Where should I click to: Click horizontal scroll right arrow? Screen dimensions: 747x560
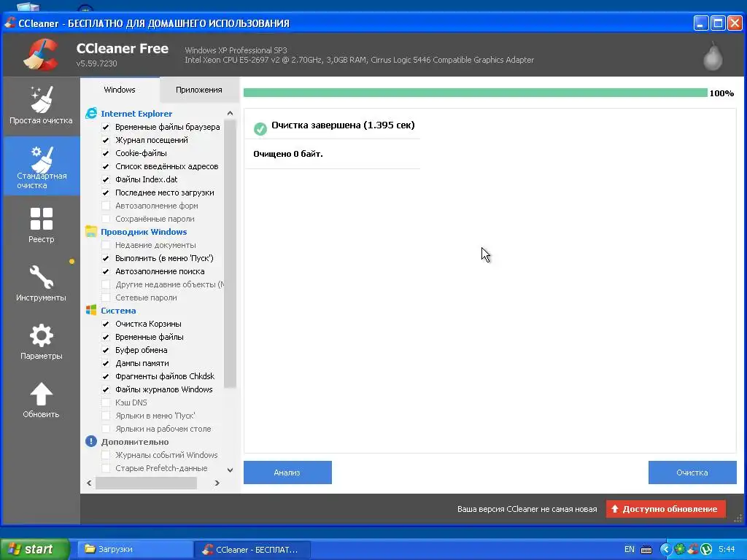point(217,483)
